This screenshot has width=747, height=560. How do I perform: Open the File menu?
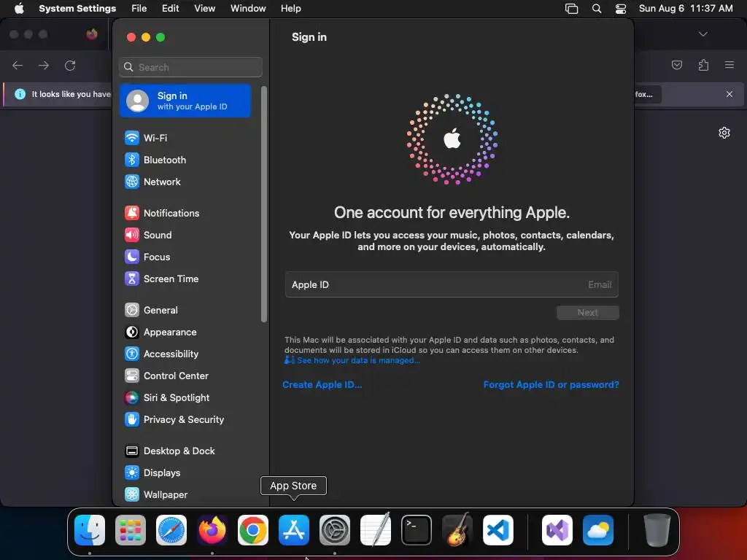pyautogui.click(x=139, y=9)
